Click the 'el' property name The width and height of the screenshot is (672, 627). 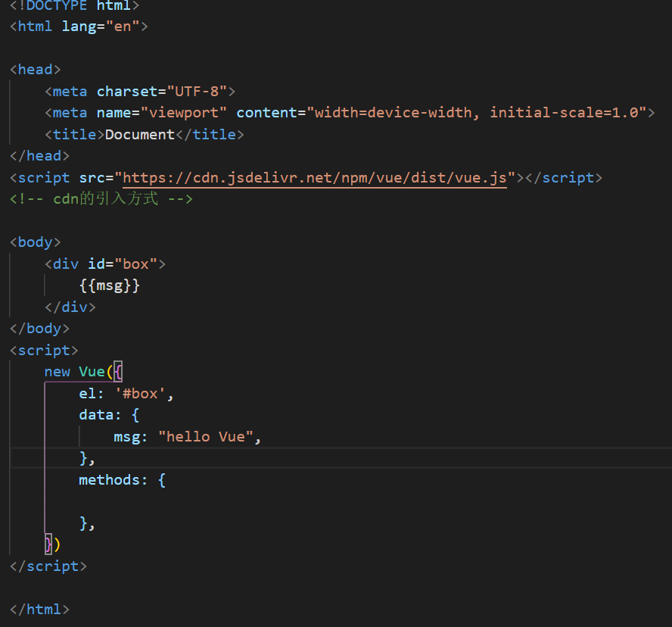[87, 393]
